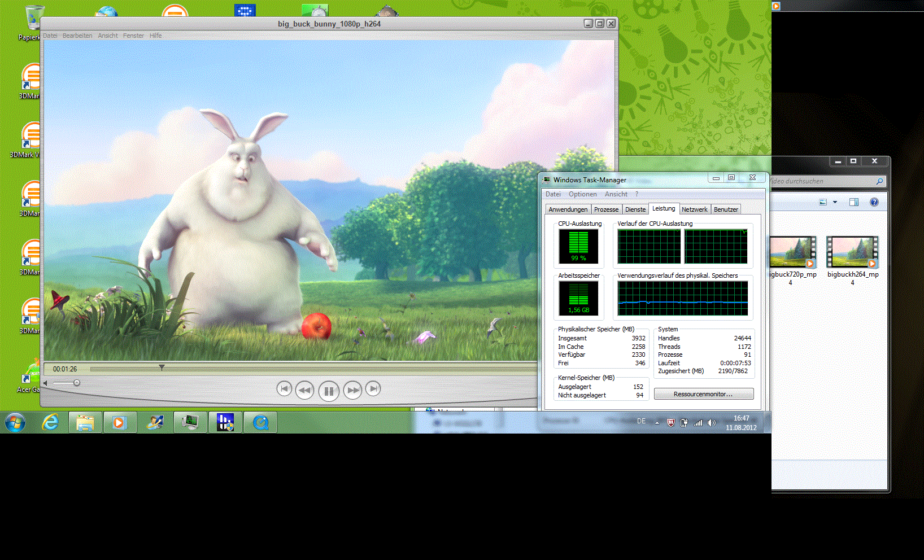Click the right CPU history graph
Screen dimensions: 924x560
tap(716, 246)
